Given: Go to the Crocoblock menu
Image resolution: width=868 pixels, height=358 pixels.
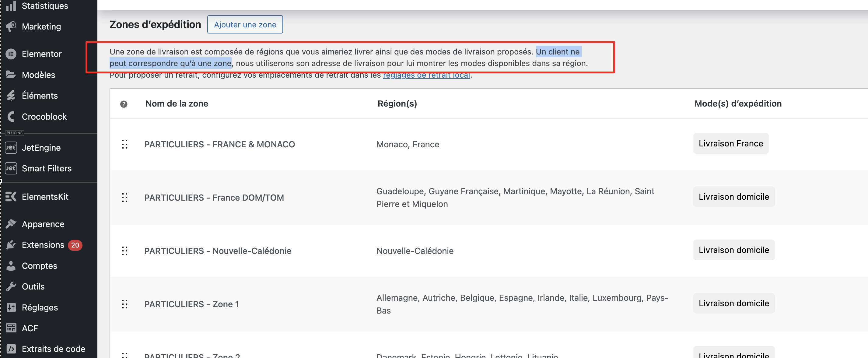Looking at the screenshot, I should tap(44, 116).
